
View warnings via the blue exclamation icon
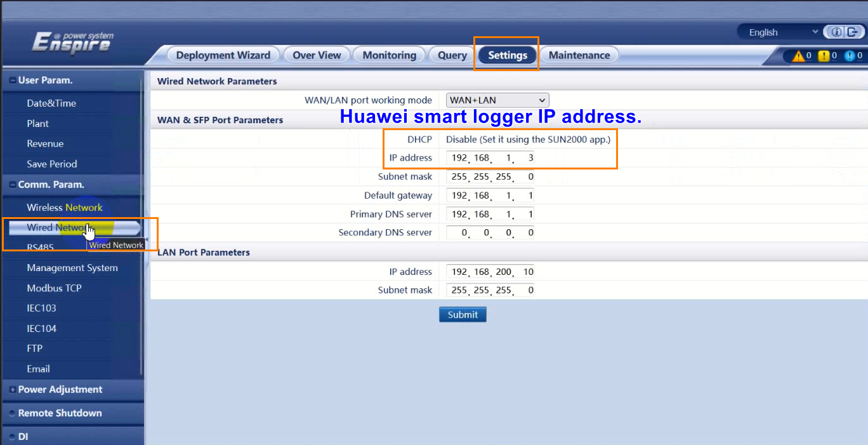pyautogui.click(x=849, y=56)
